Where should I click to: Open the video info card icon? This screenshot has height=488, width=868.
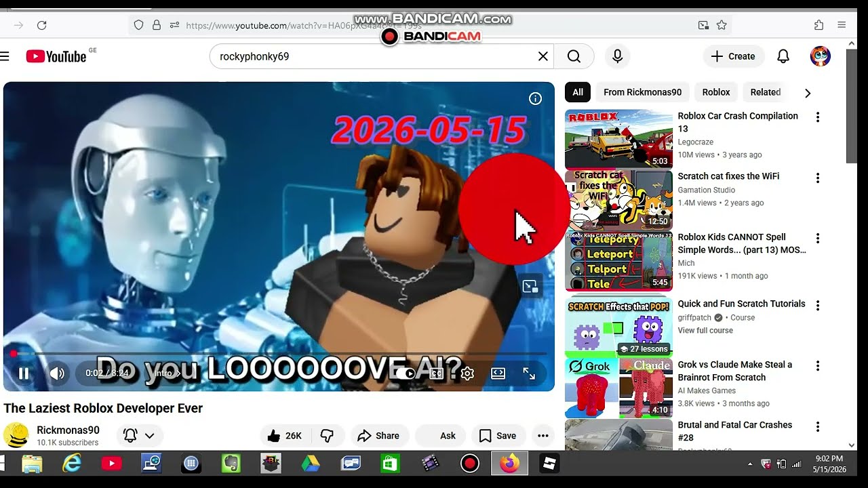pos(535,99)
